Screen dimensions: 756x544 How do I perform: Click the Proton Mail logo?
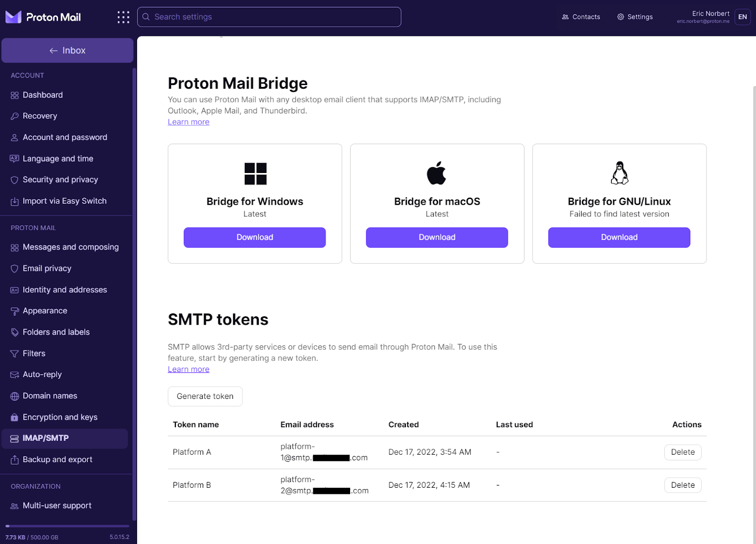click(43, 17)
